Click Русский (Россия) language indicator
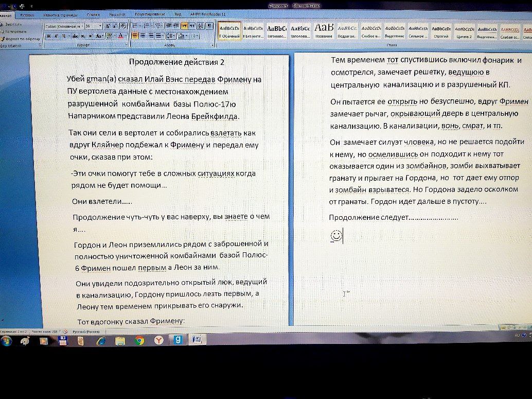Viewport: 532px width, 399px height. pyautogui.click(x=86, y=332)
